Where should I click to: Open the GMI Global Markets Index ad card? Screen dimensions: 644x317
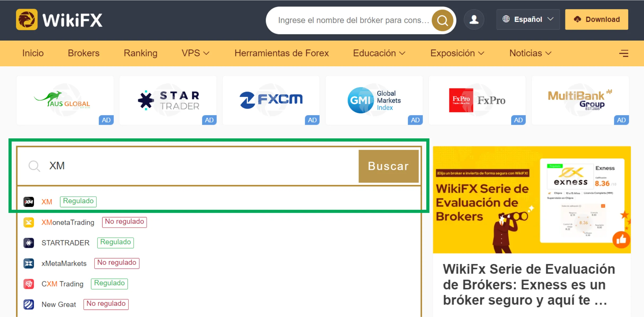tap(374, 100)
